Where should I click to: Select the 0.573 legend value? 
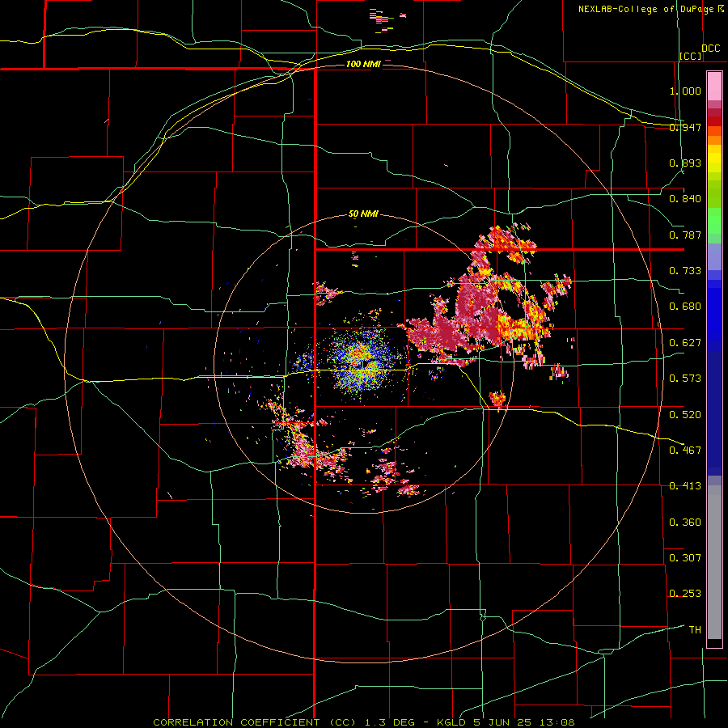click(685, 379)
